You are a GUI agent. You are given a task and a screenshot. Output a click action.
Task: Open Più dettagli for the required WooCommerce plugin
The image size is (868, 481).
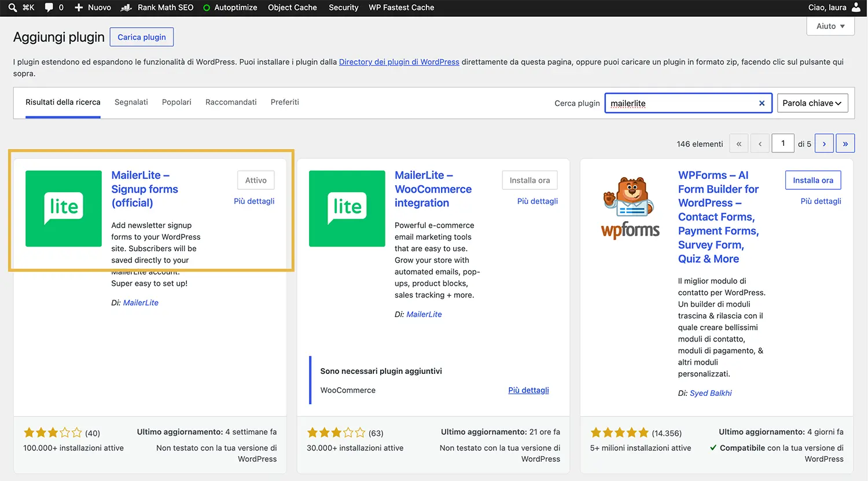pyautogui.click(x=529, y=390)
